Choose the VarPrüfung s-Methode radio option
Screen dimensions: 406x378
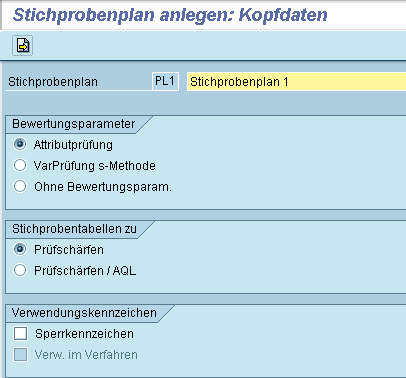(x=20, y=165)
